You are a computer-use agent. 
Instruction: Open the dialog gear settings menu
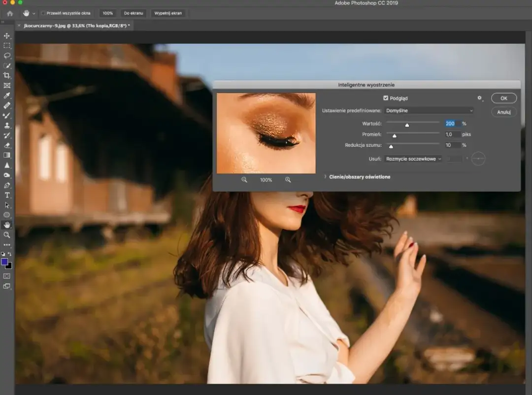click(x=480, y=98)
